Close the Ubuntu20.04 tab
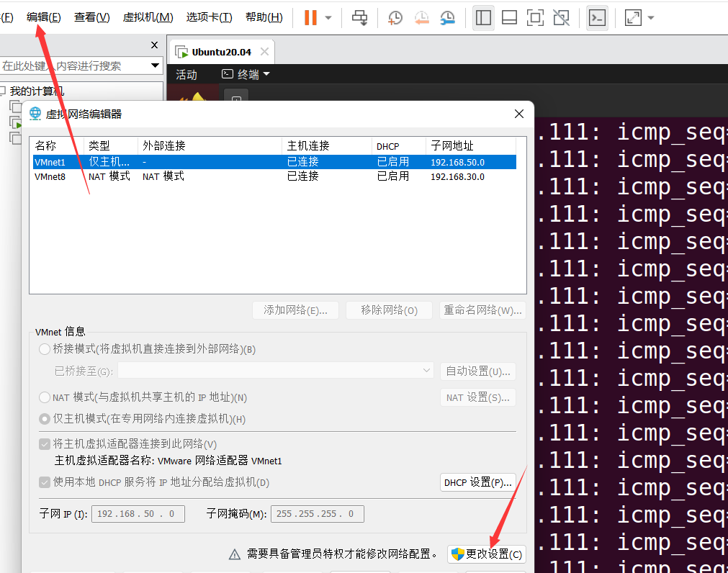Screen dimensions: 728x573 pos(265,52)
